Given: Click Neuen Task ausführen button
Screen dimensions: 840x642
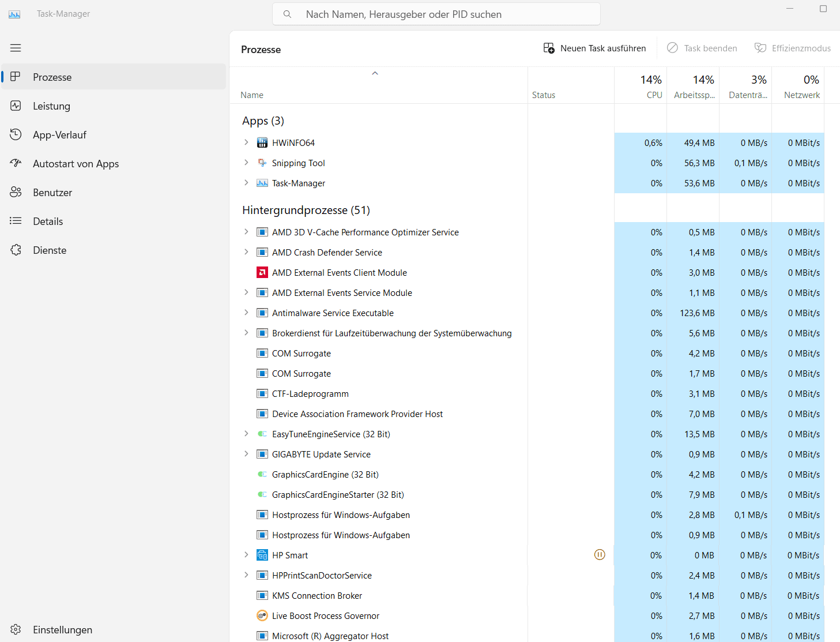Looking at the screenshot, I should [x=594, y=48].
